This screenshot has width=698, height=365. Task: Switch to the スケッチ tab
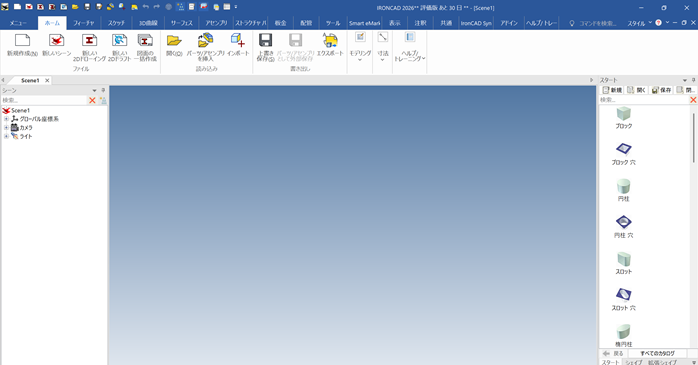pyautogui.click(x=116, y=23)
